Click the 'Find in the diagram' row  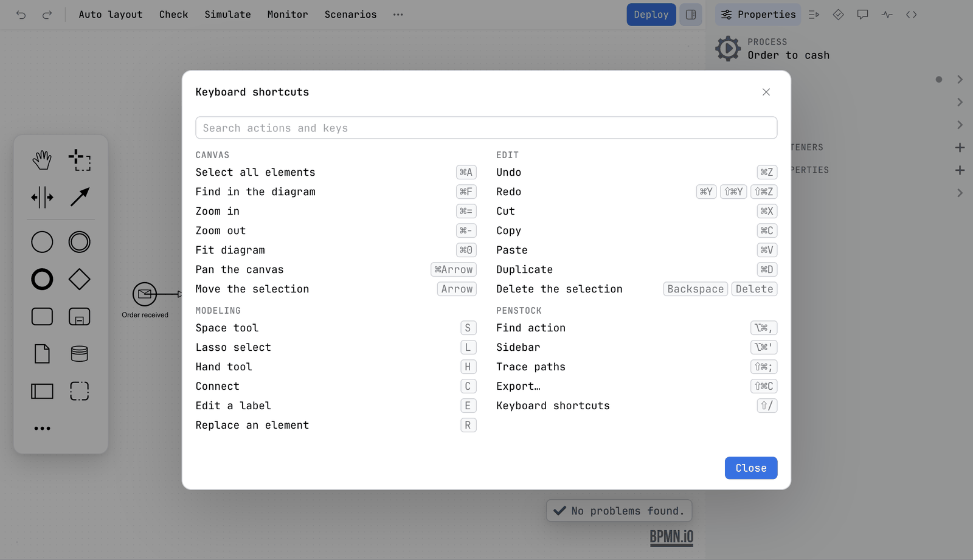click(336, 192)
